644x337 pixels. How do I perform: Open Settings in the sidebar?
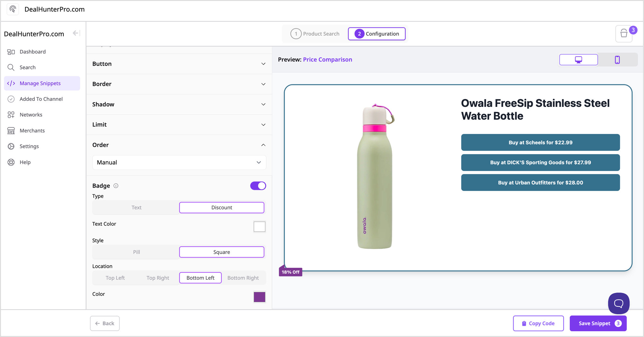tap(42, 146)
